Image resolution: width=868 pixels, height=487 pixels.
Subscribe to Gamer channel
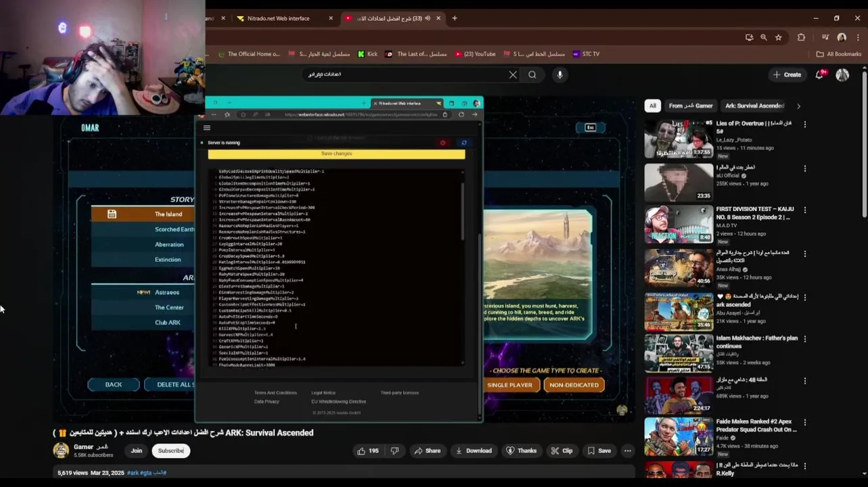coord(171,450)
